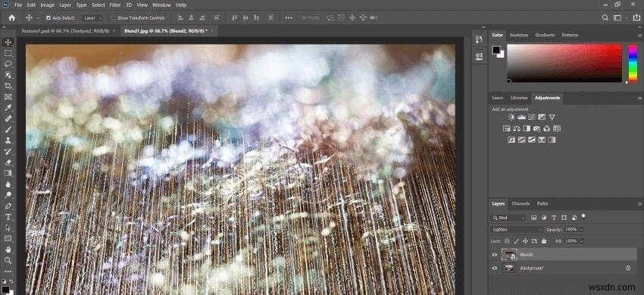
Task: Filter layers by type layers (T icon)
Action: pos(554,218)
